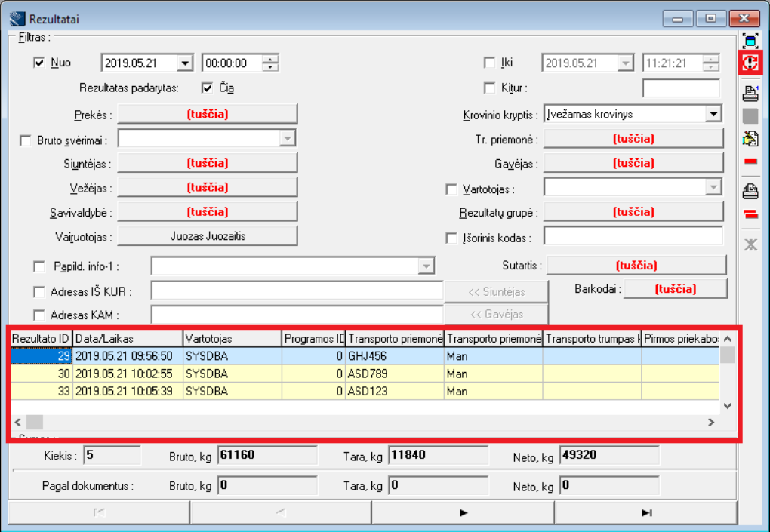Click the edit document icon with pencil
This screenshot has width=770, height=532.
click(750, 138)
